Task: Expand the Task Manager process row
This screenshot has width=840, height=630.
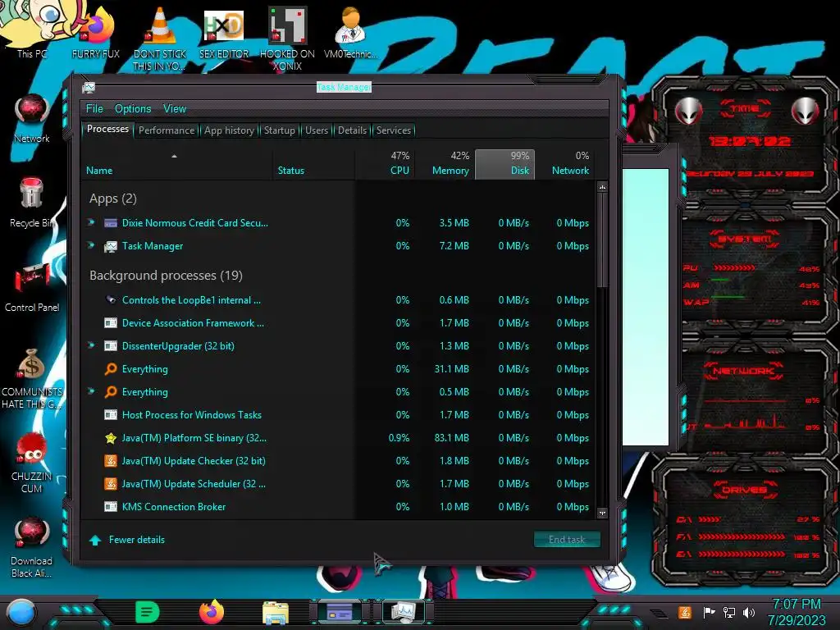Action: (x=92, y=245)
